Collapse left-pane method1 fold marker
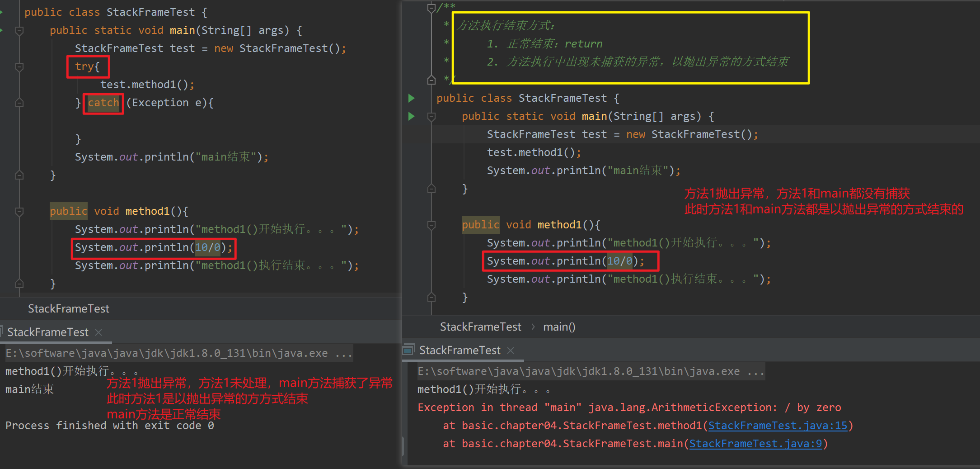The image size is (980, 469). click(x=19, y=211)
